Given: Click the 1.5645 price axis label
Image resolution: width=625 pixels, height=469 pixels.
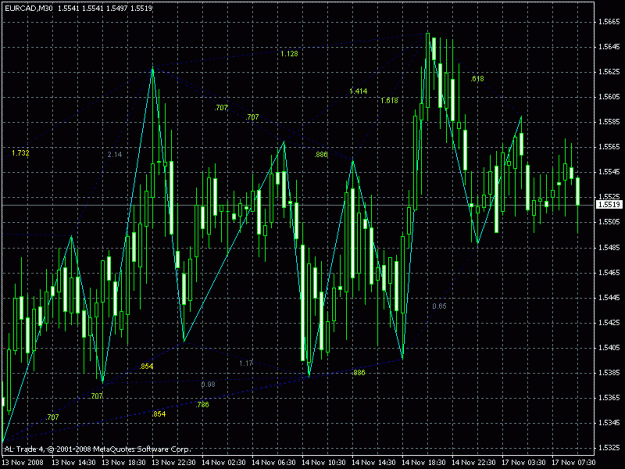Looking at the screenshot, I should coord(609,47).
